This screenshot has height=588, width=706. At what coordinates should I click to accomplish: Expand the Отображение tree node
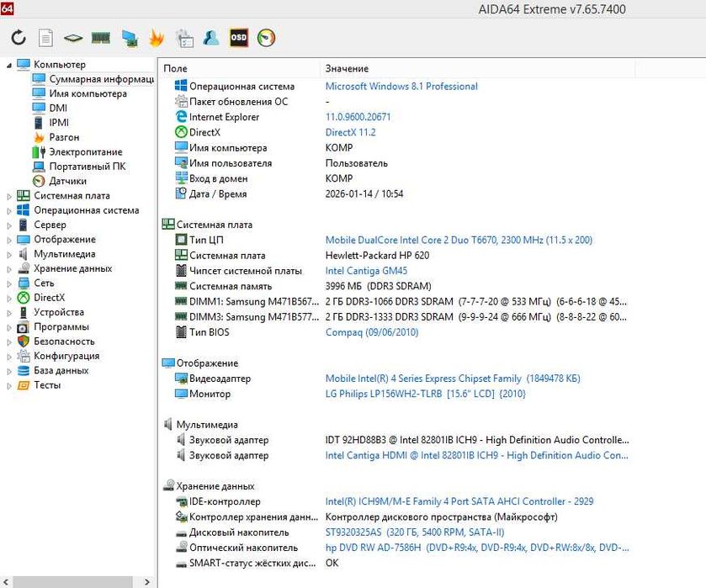pos(9,240)
